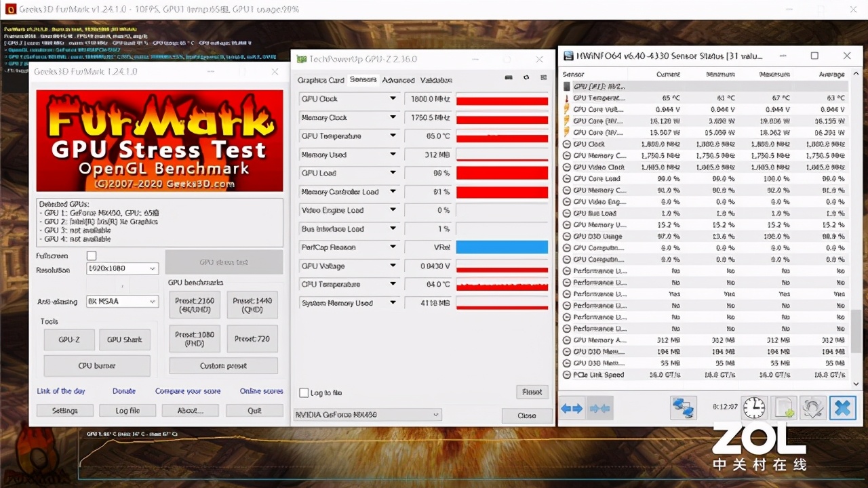Image resolution: width=868 pixels, height=488 pixels.
Task: Click the HWiNFO clock icon to reset timers
Action: pyautogui.click(x=754, y=407)
